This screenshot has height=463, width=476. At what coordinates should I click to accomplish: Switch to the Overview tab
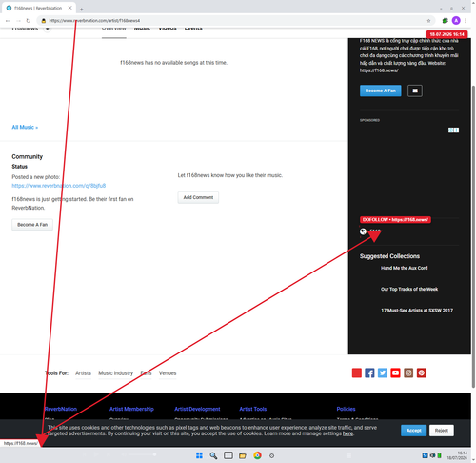[114, 29]
